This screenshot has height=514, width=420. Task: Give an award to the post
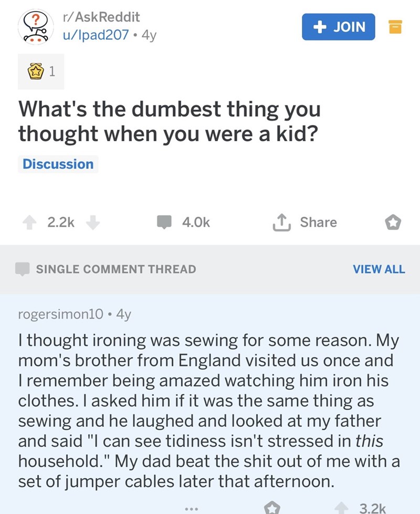[x=393, y=223]
